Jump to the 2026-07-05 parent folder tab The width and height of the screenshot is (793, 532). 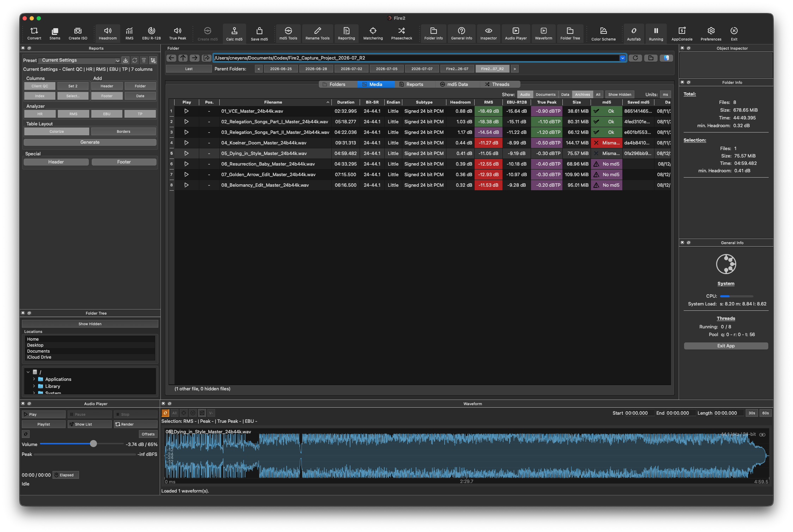pyautogui.click(x=386, y=69)
